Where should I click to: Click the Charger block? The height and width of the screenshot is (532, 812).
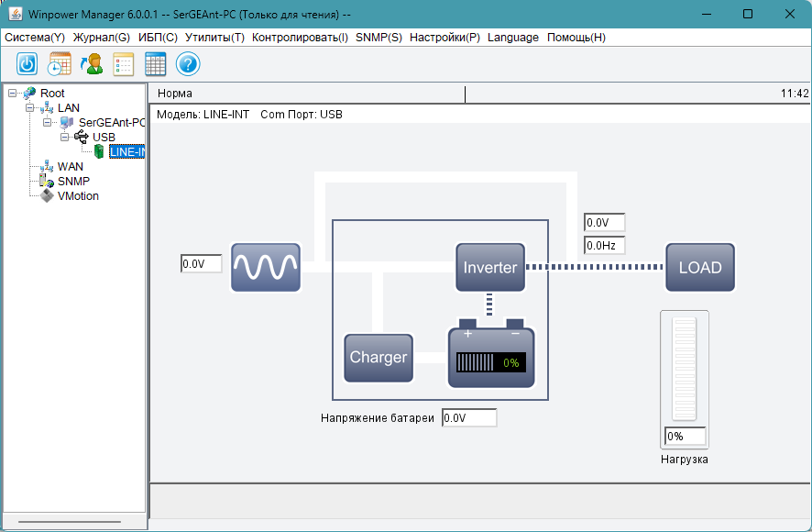[x=379, y=358]
